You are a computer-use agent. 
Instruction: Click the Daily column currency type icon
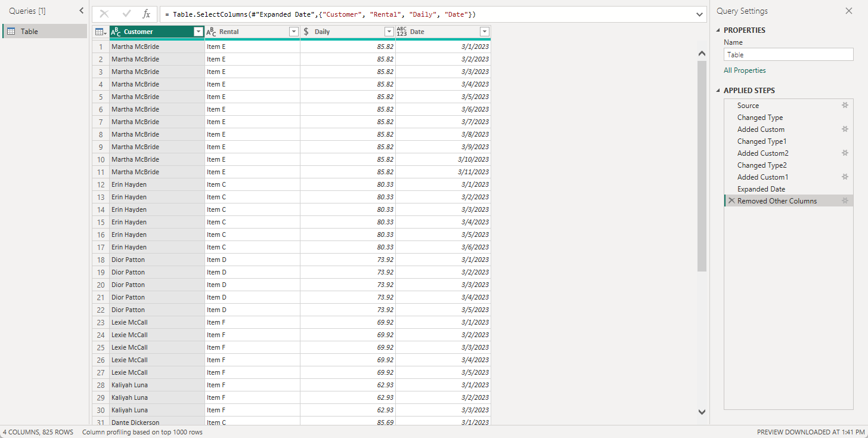306,32
